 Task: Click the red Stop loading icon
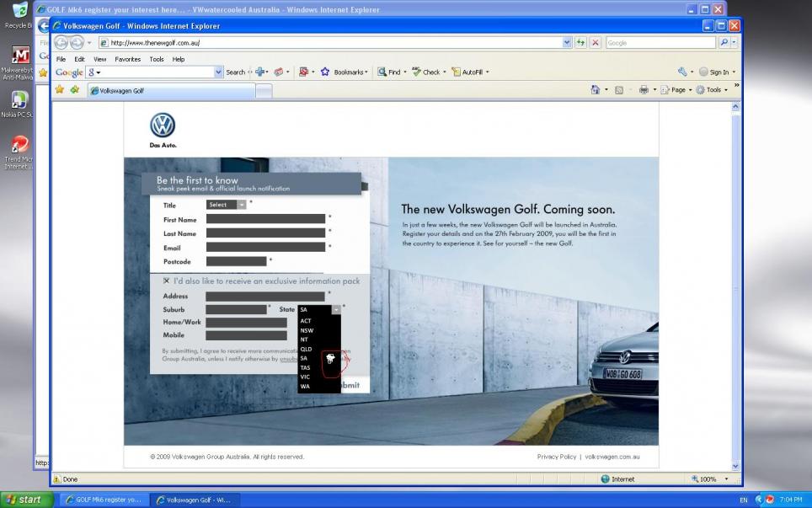pos(595,42)
